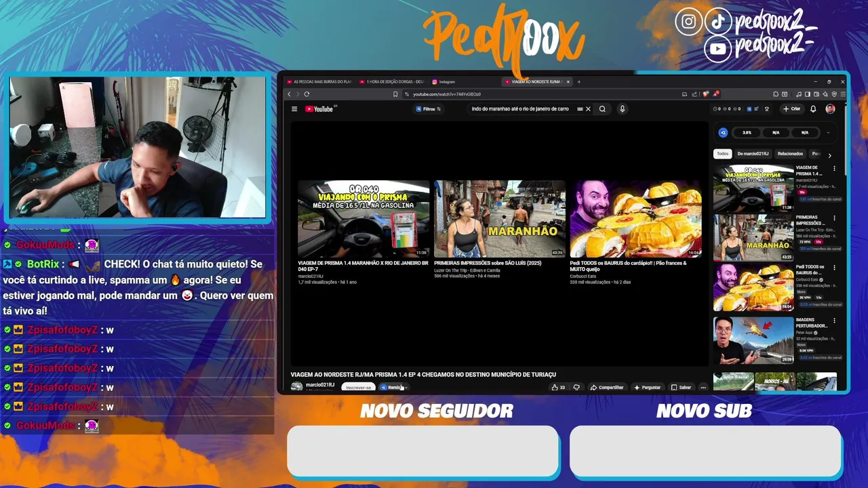Screen dimensions: 868x488
Task: Open end-screen title VIAGEM DE PRISMA 1.4 MARANHÃO
Action: tap(363, 266)
